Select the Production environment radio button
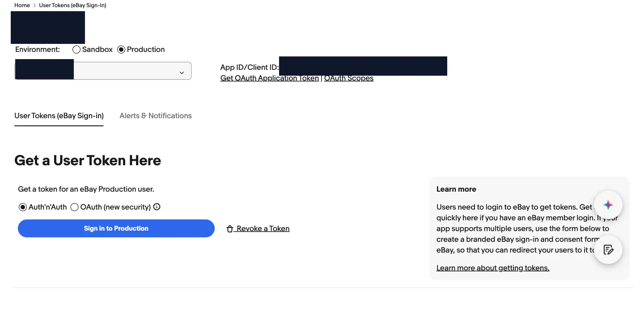 [121, 50]
